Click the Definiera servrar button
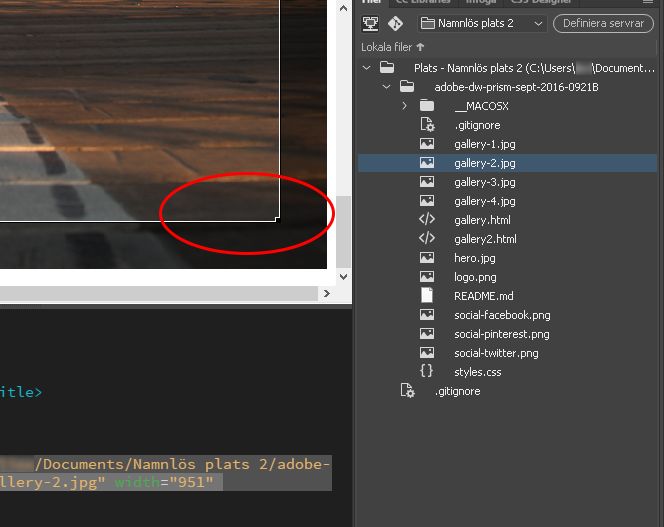This screenshot has height=527, width=664. tap(603, 23)
